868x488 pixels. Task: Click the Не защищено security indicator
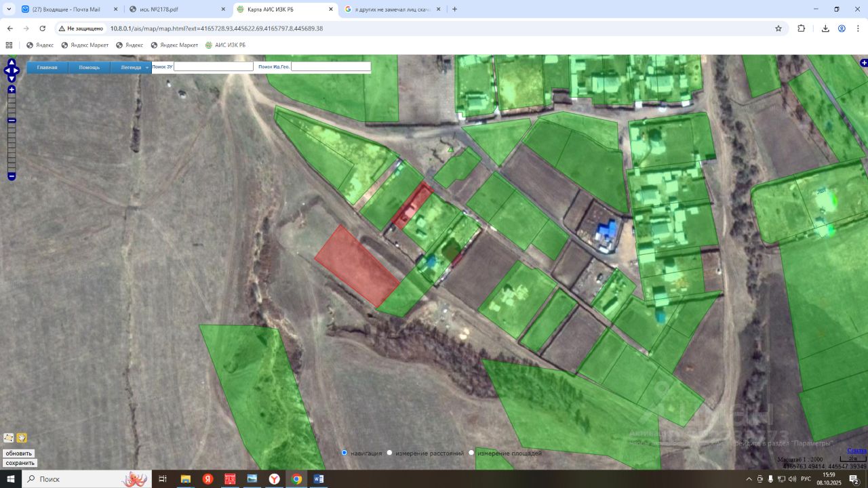pos(81,28)
